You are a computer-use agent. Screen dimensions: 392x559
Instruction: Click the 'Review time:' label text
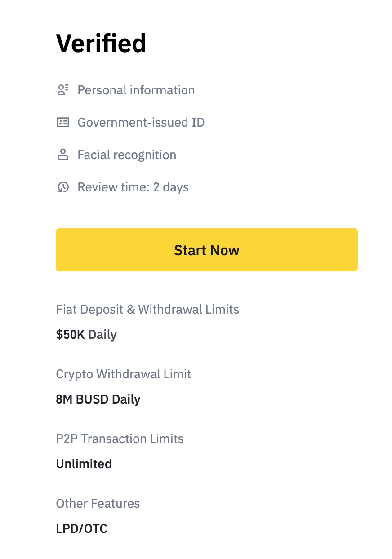113,187
